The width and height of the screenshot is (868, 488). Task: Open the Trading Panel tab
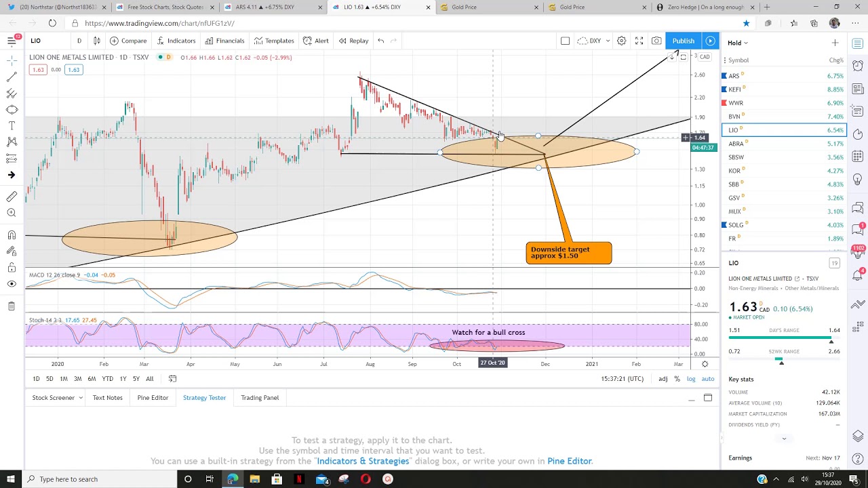click(260, 398)
